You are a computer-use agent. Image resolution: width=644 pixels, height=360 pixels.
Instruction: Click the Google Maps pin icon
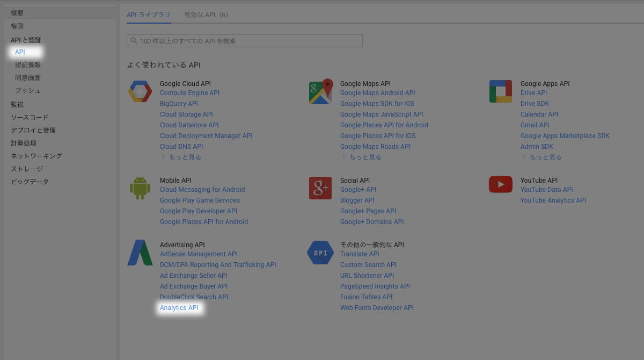pos(321,91)
